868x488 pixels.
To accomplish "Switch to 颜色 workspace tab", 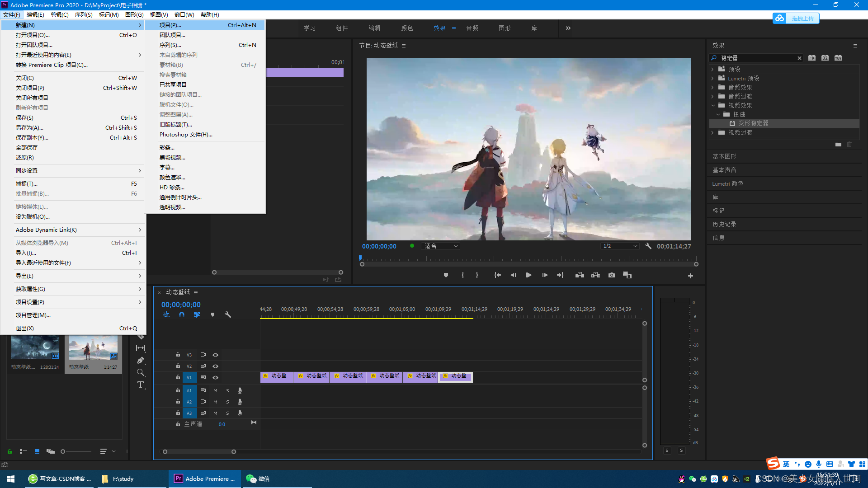I will 407,28.
